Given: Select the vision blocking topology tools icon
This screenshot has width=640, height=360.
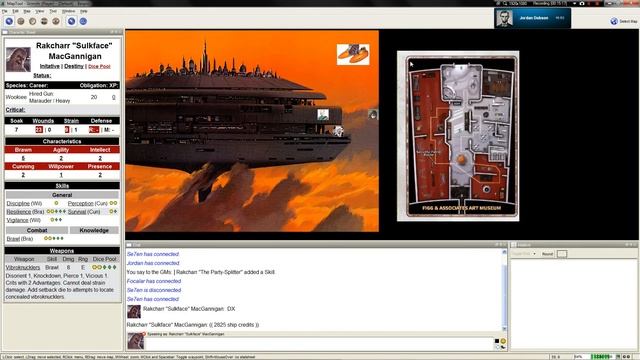Looking at the screenshot, I should click(x=56, y=21).
